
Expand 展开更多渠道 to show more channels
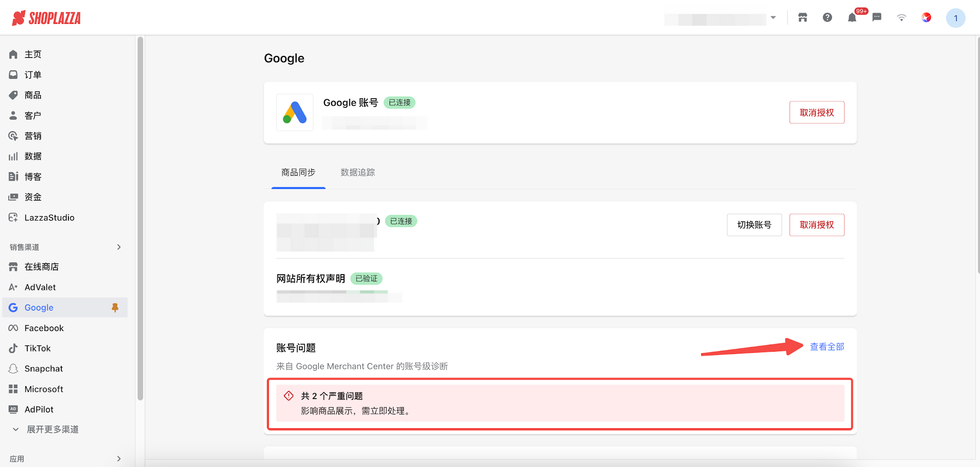click(x=46, y=430)
